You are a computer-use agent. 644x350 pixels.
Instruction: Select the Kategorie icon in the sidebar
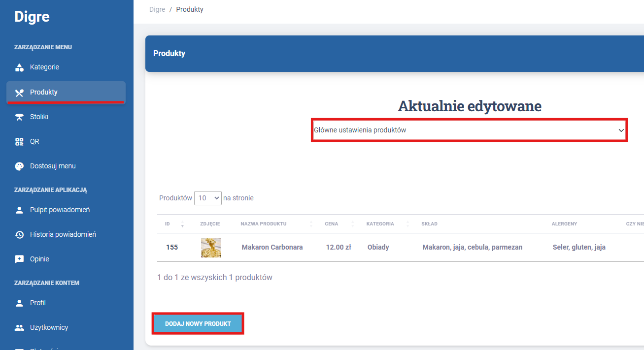(x=19, y=67)
